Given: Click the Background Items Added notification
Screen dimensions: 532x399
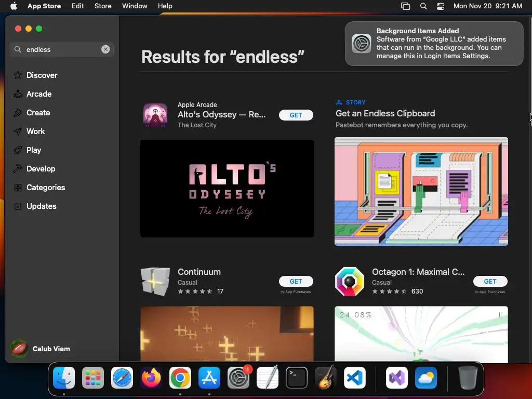Looking at the screenshot, I should pos(434,44).
